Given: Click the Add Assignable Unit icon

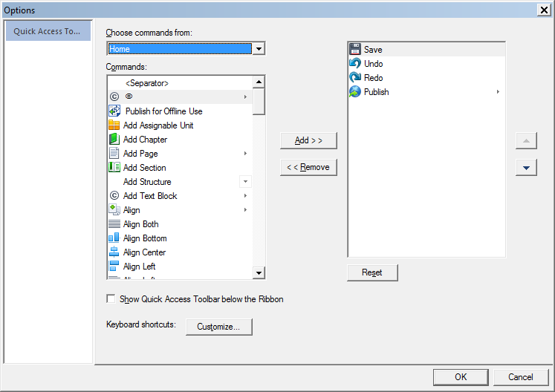Looking at the screenshot, I should 114,125.
